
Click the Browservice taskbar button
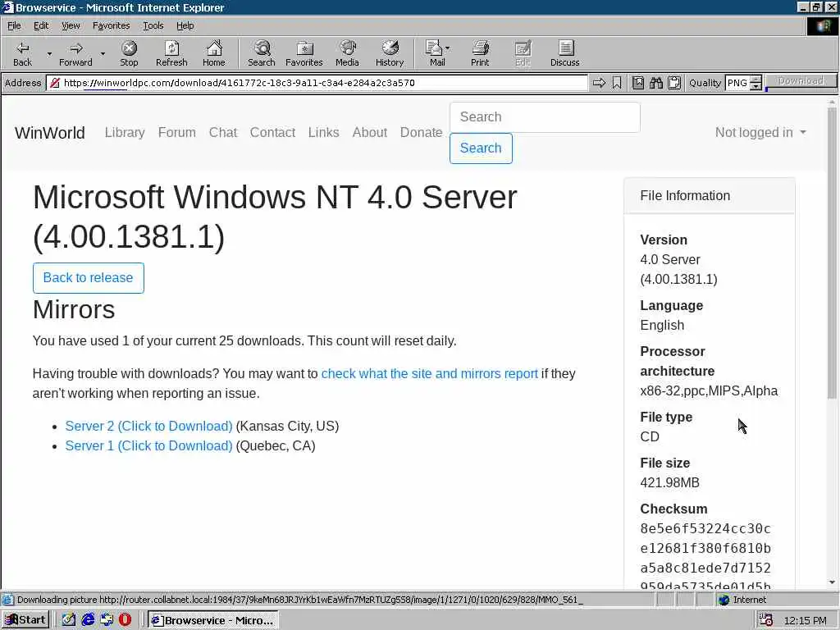(212, 620)
